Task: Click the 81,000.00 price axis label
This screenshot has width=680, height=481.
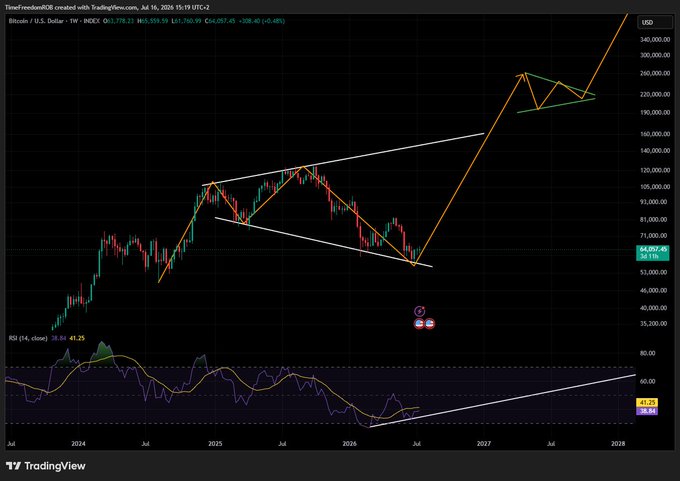Action: pos(655,219)
